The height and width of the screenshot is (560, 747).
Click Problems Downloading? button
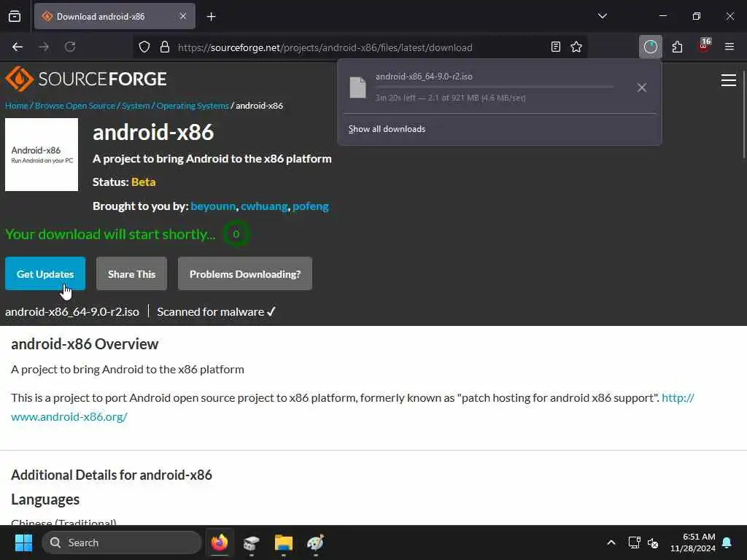point(245,274)
